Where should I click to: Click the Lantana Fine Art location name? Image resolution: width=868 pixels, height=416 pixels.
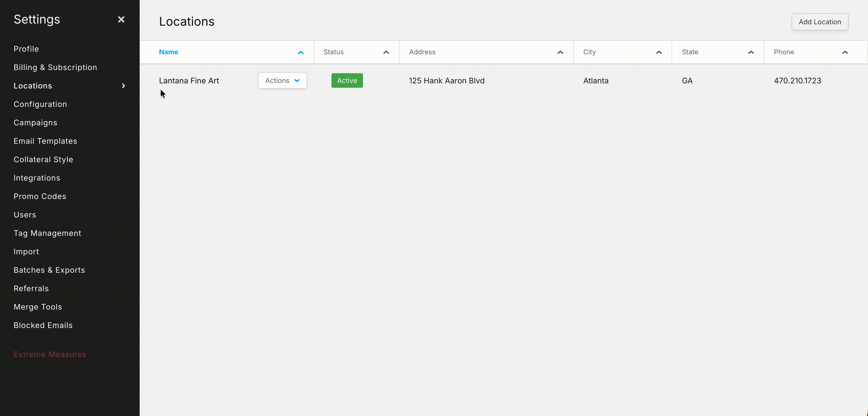click(189, 81)
